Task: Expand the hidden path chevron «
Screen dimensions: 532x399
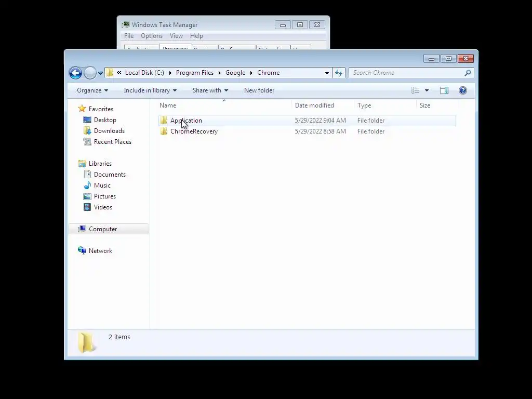Action: [119, 73]
